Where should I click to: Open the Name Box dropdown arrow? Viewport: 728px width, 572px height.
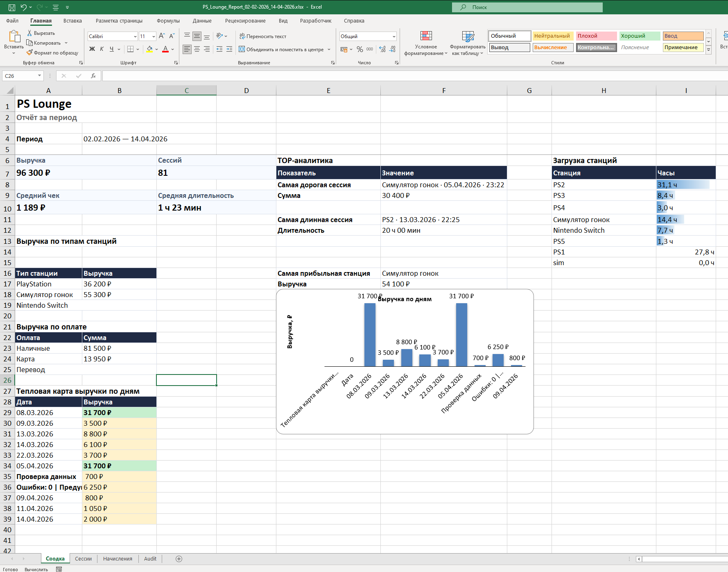[40, 76]
